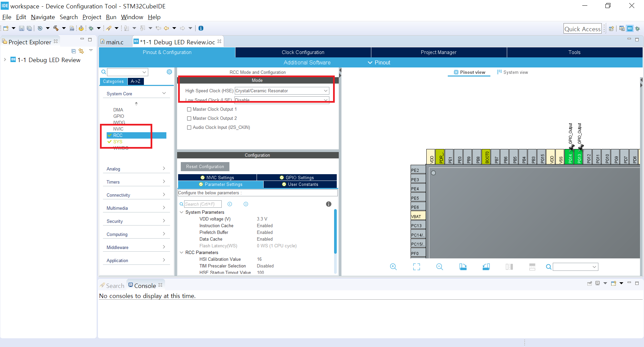Open the Project Manager tab

click(439, 52)
